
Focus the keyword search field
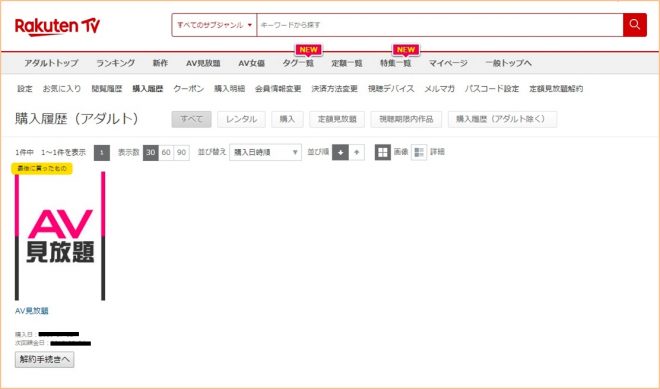pyautogui.click(x=440, y=25)
